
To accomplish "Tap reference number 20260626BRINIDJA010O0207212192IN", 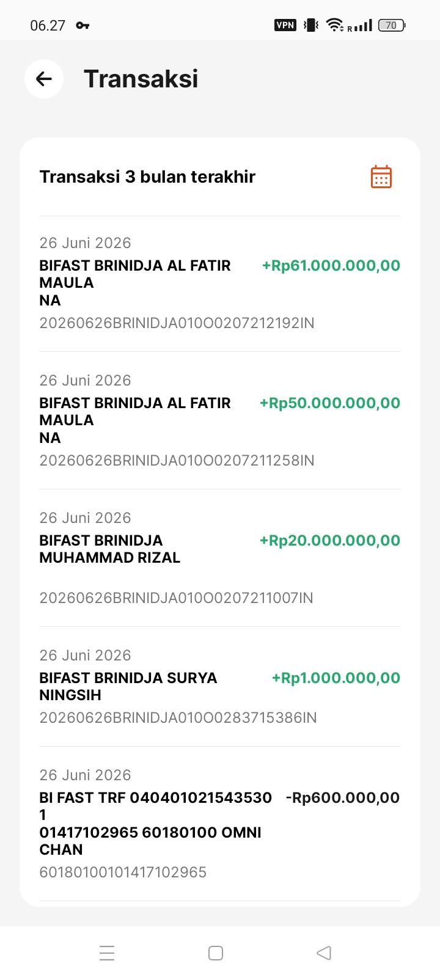I will [x=177, y=323].
